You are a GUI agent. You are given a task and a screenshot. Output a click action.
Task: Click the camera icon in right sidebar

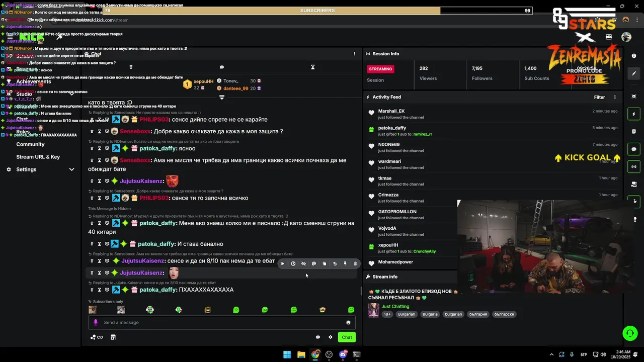pyautogui.click(x=634, y=184)
